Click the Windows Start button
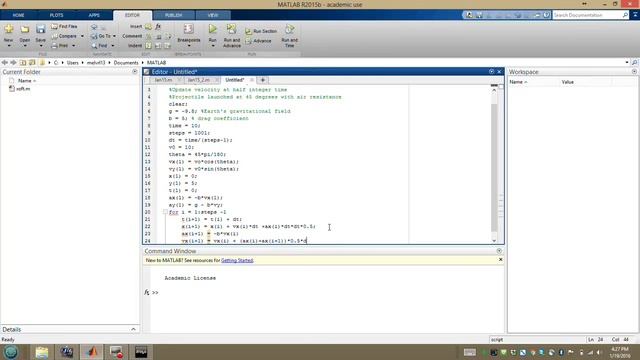This screenshot has width=640, height=360. [x=11, y=352]
